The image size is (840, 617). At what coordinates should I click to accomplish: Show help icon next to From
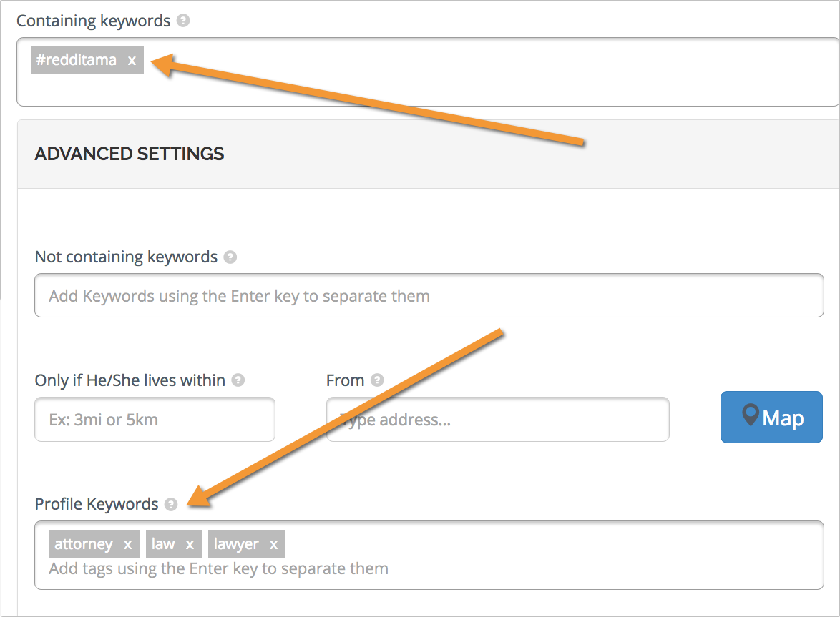(x=377, y=380)
